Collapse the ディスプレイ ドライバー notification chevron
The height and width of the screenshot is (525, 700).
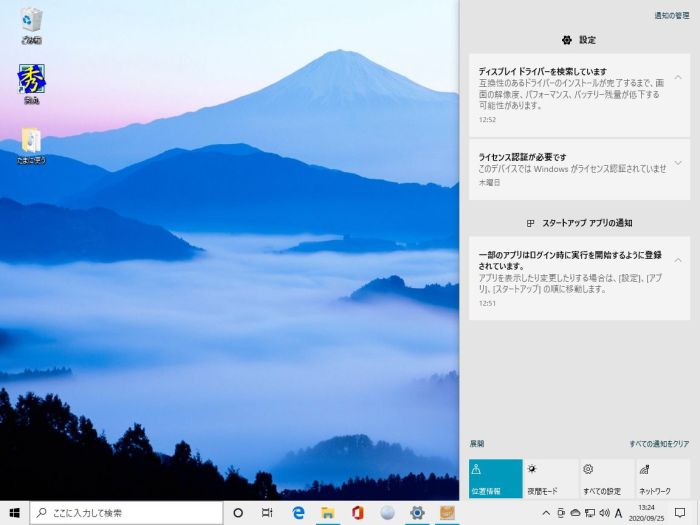[678, 77]
